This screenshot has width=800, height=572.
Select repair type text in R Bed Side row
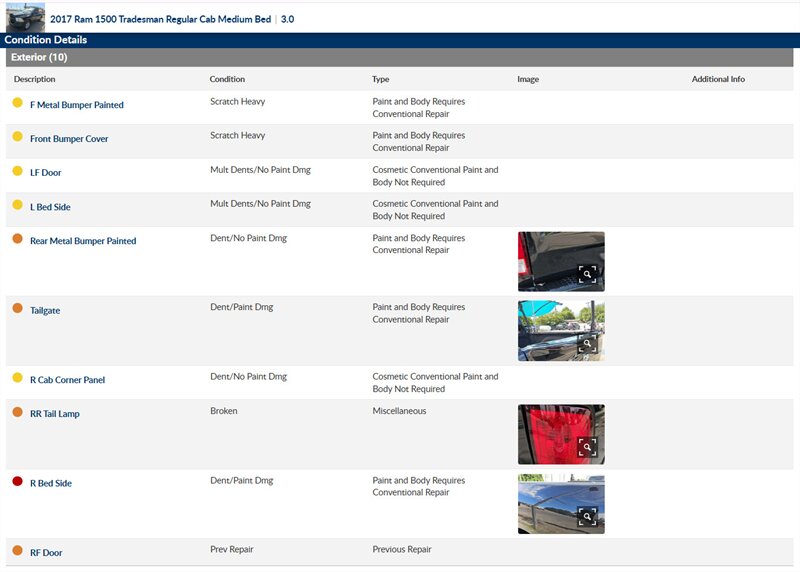419,486
